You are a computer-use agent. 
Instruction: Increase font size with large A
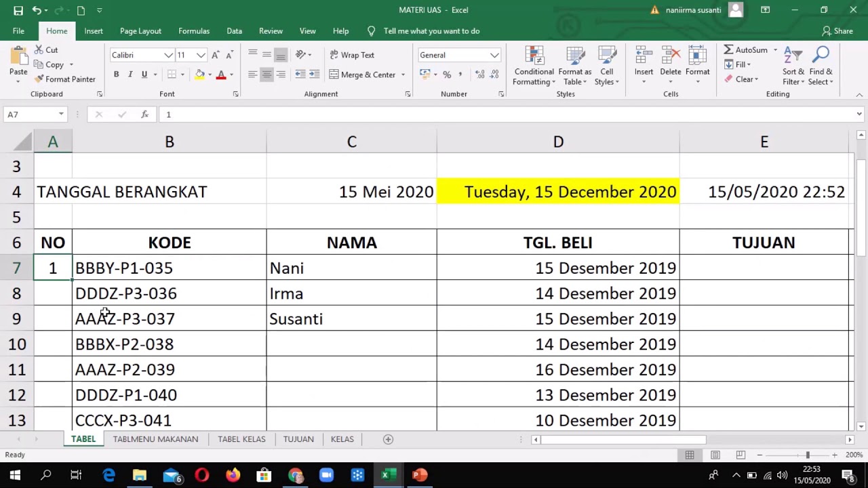click(215, 55)
